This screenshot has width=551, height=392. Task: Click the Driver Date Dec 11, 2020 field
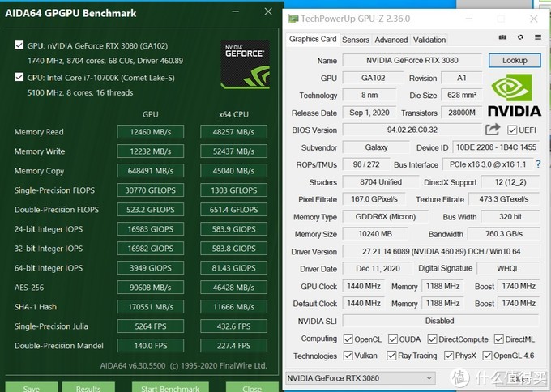378,269
